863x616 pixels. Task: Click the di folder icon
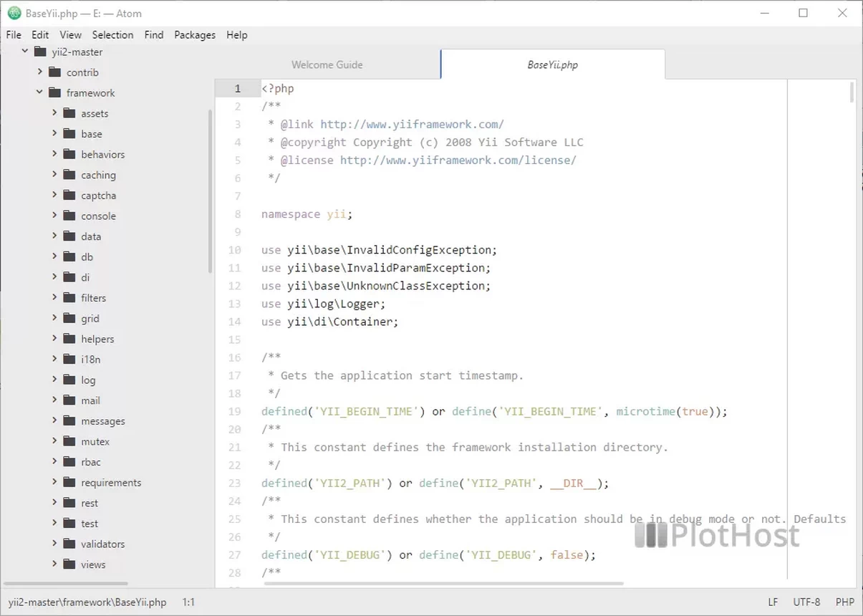tap(69, 277)
